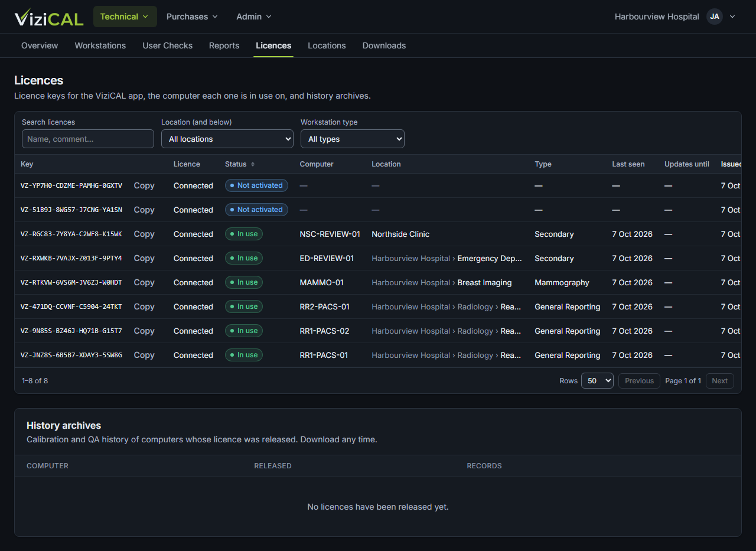Click the Northside Clinic location cell

click(x=400, y=234)
